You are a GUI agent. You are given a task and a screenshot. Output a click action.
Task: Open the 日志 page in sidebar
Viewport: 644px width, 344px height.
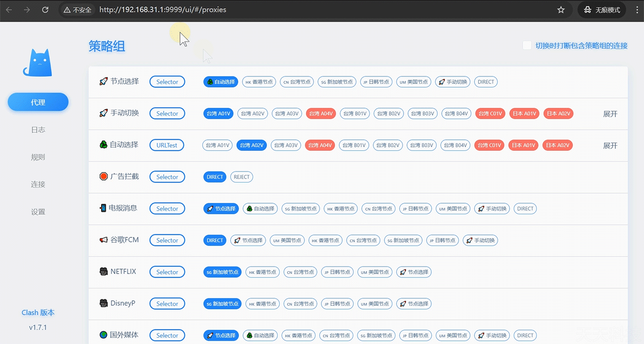(38, 130)
